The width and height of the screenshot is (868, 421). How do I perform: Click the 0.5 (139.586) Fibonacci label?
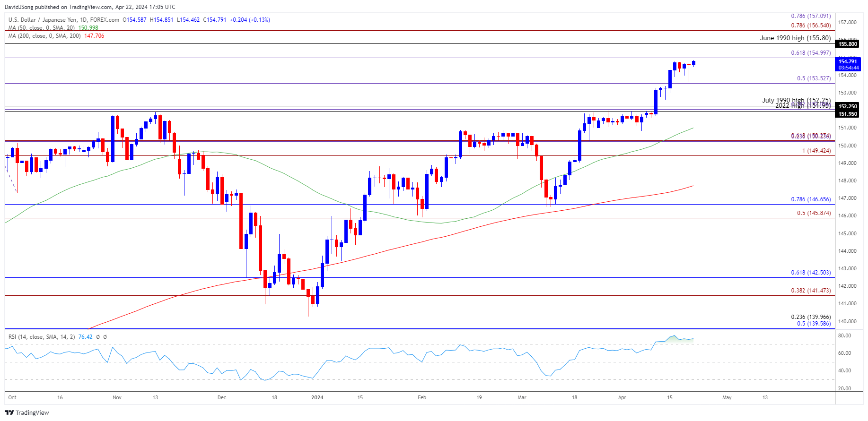tap(814, 324)
